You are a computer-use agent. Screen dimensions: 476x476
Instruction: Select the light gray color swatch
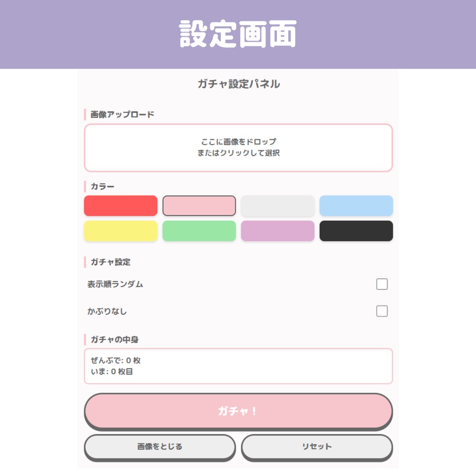pos(278,205)
